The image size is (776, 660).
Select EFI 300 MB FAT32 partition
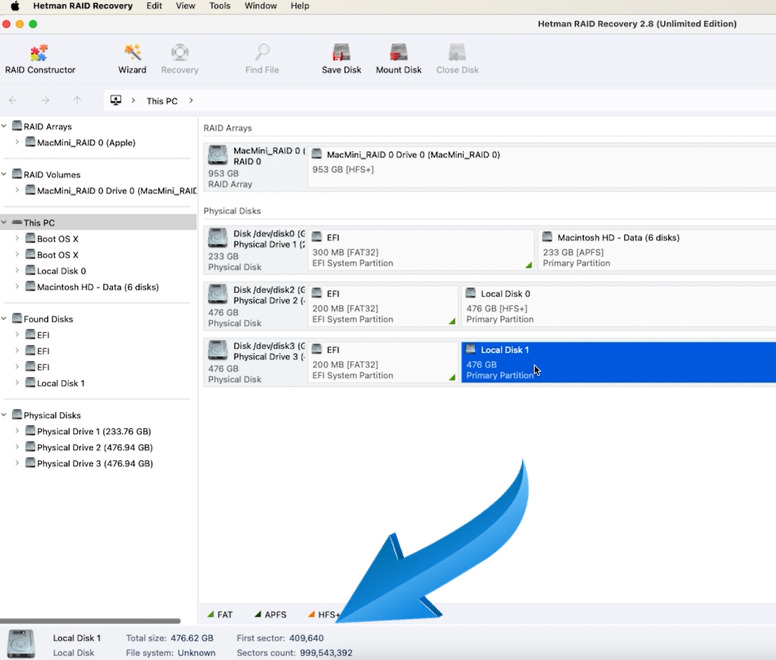tap(421, 250)
